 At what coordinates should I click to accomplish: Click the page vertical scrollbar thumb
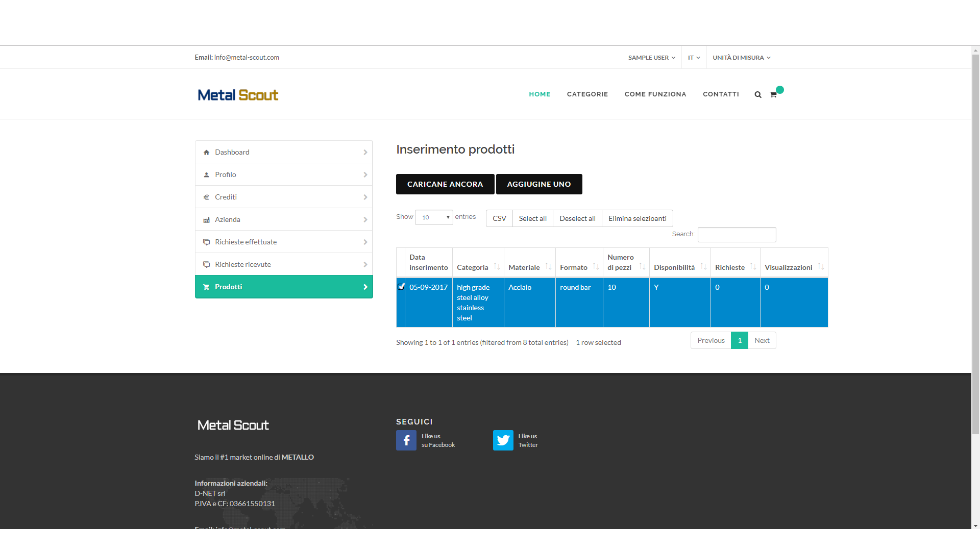[x=975, y=245]
